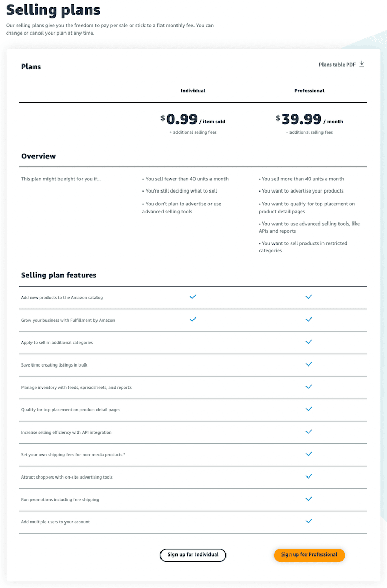Click the $39.99 / month price
Viewport: 387px width, 588px height.
click(309, 120)
